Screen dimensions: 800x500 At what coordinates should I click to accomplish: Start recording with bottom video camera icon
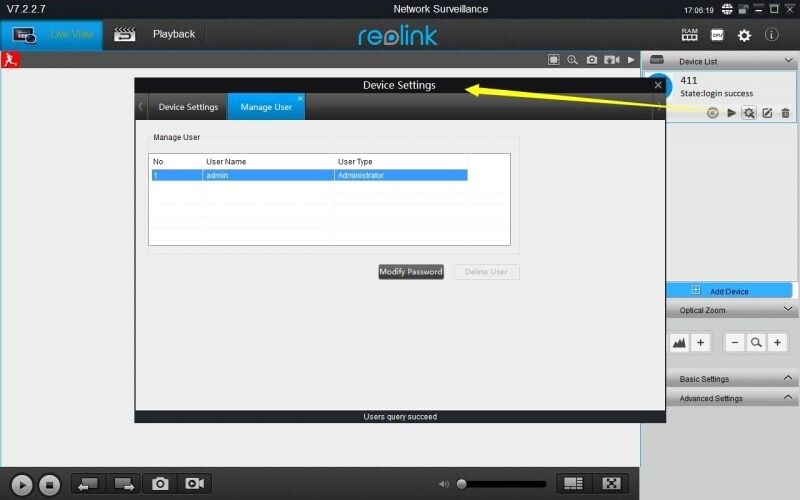tap(194, 484)
